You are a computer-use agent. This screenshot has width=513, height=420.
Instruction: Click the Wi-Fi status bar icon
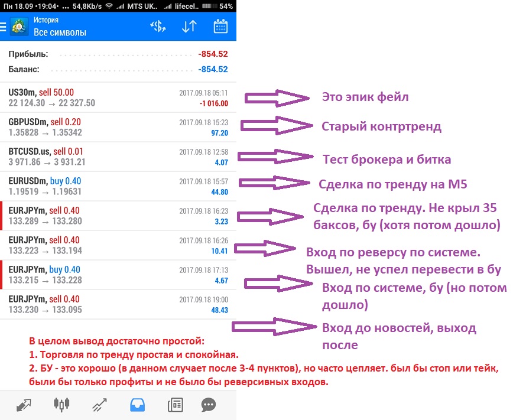109,6
